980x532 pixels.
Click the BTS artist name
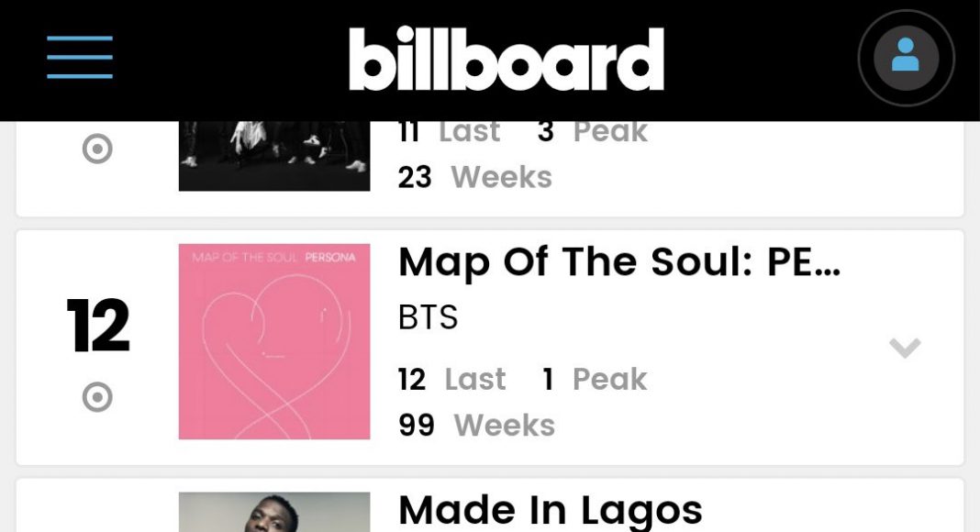428,317
